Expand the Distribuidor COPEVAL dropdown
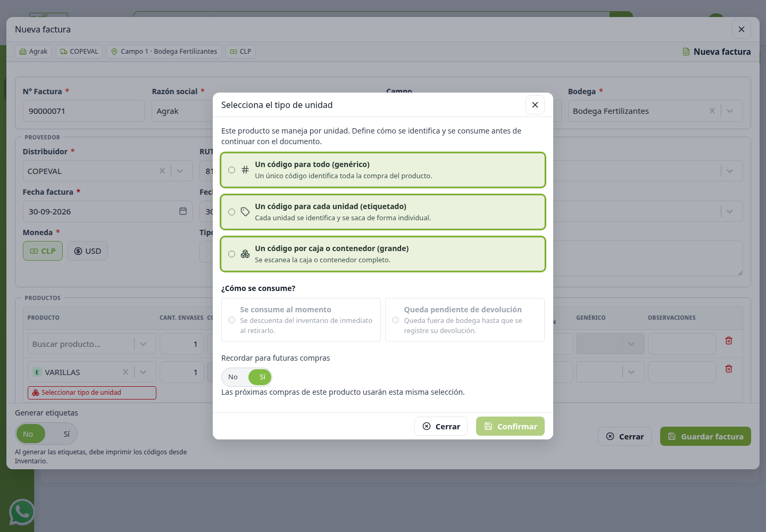Screen dimensions: 766x532 (180, 171)
